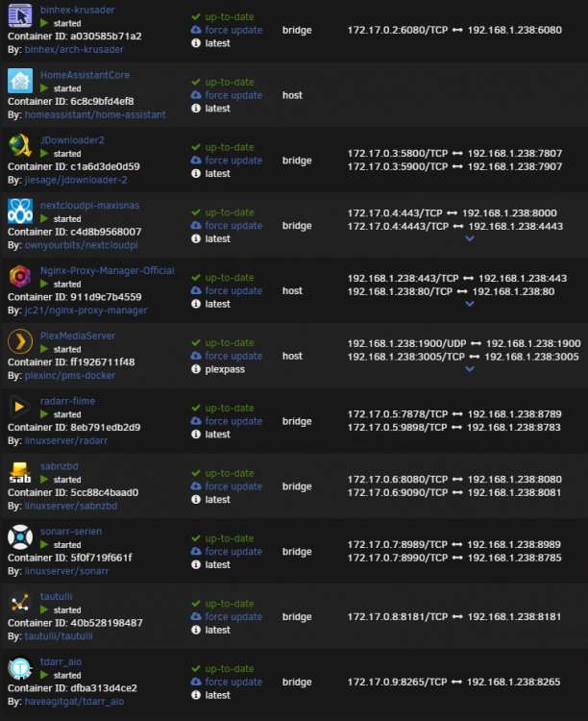Open the JDownloader2 container name link
588x721 pixels.
72,140
